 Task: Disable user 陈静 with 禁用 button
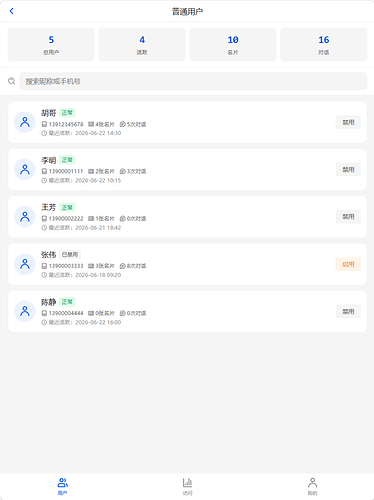coord(348,311)
